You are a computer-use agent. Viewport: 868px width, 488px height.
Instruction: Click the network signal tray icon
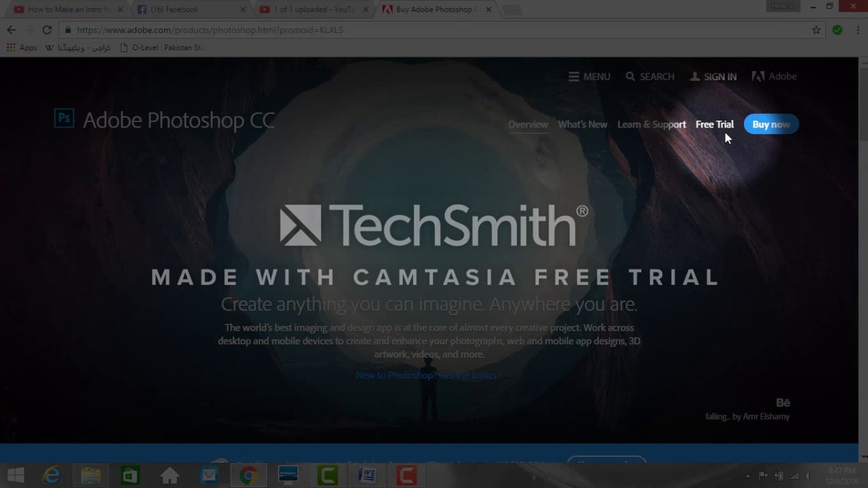pos(793,476)
